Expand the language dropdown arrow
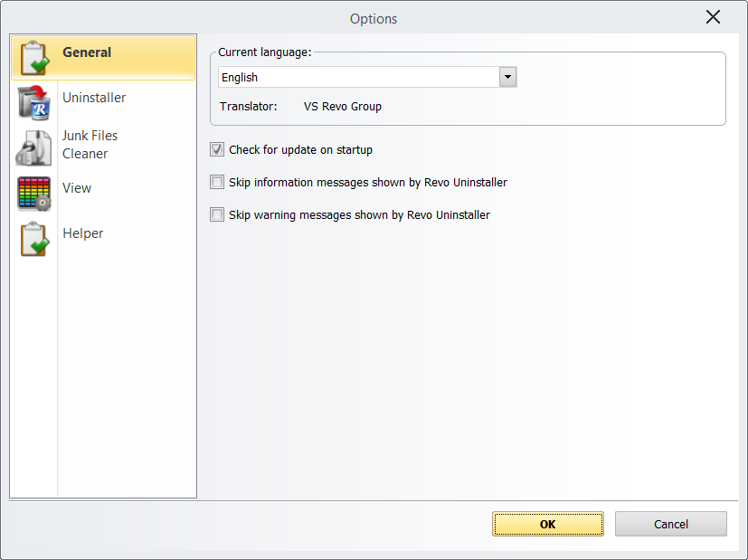 [507, 77]
